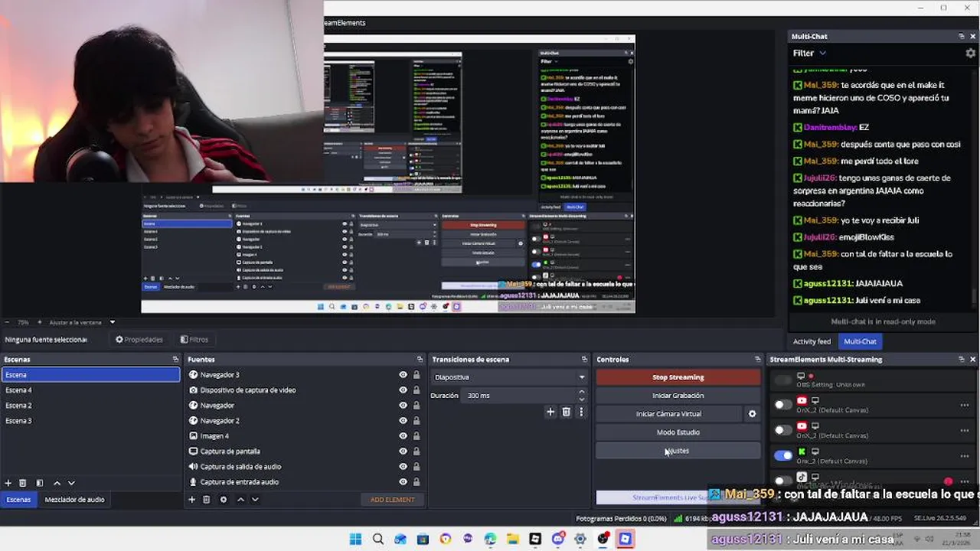
Task: Lock the Navegador 3 source
Action: tap(416, 375)
